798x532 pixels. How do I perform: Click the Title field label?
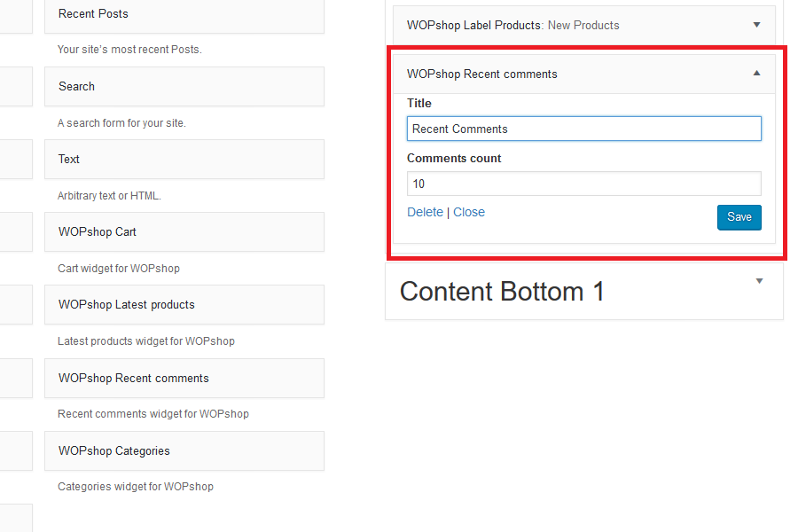point(419,103)
